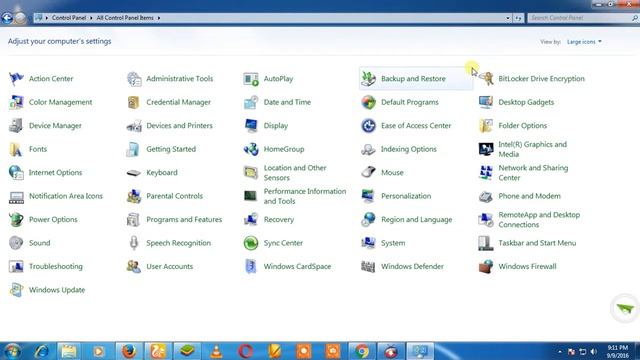Open the Action Center flag icon
Screen dimensions: 640x360
pos(16,78)
